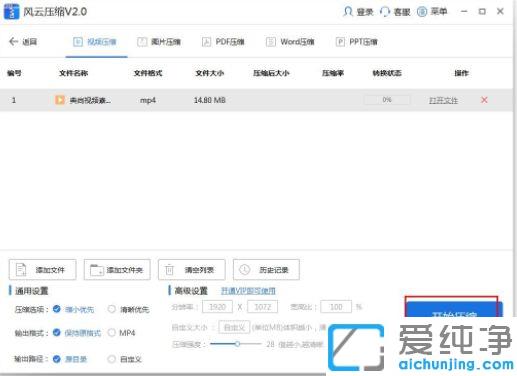Click the 登录 login user icon

(x=348, y=12)
